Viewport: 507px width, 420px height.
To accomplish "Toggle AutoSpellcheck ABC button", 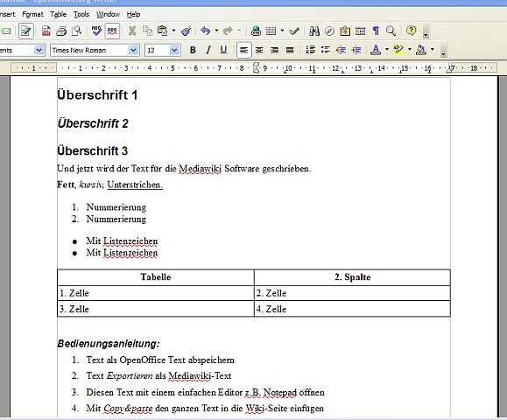I will click(112, 31).
